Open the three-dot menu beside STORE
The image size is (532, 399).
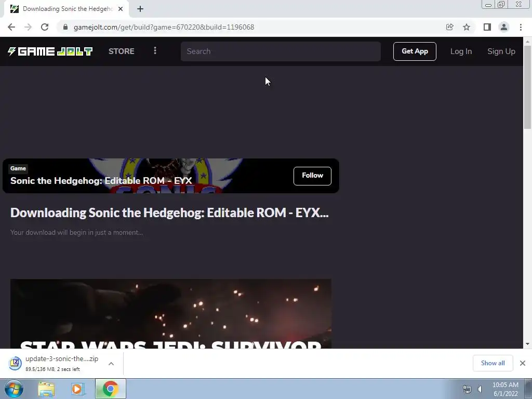point(155,51)
